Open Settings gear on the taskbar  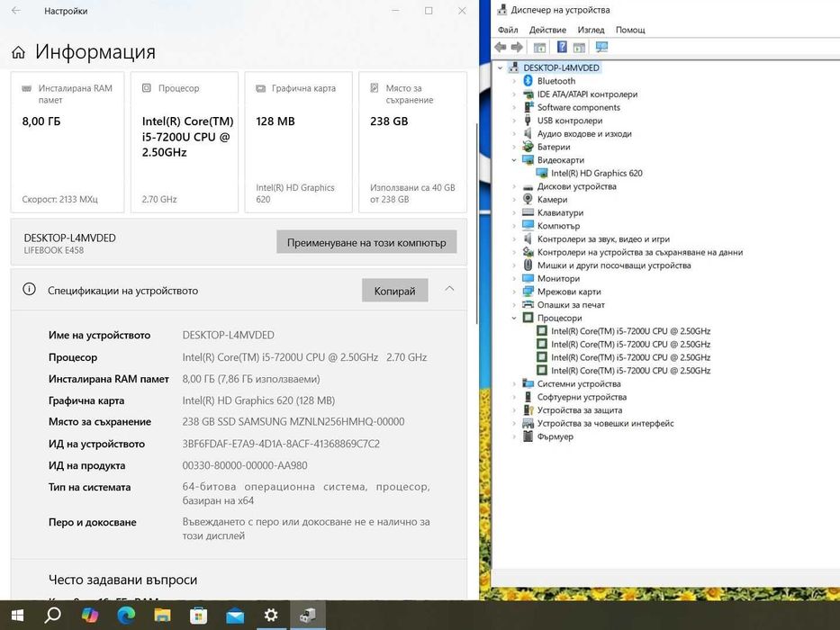(271, 615)
